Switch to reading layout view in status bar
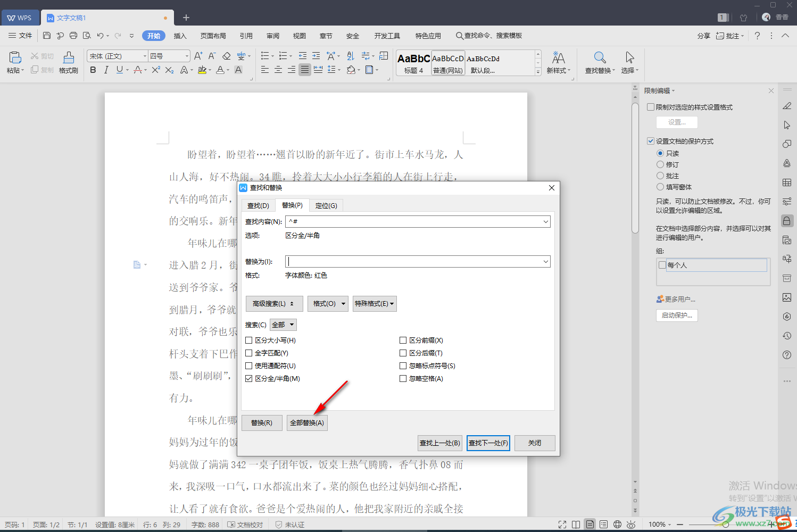 (576, 525)
